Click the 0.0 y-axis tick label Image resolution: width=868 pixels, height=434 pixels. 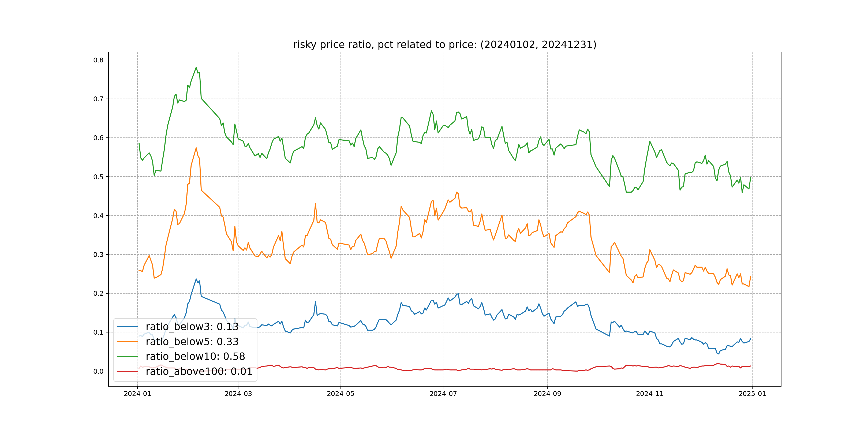pos(98,371)
